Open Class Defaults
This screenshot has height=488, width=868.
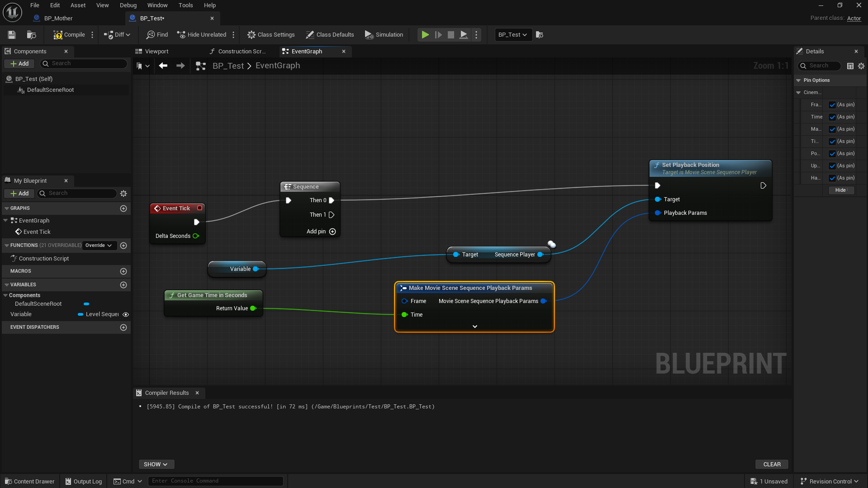click(x=330, y=35)
